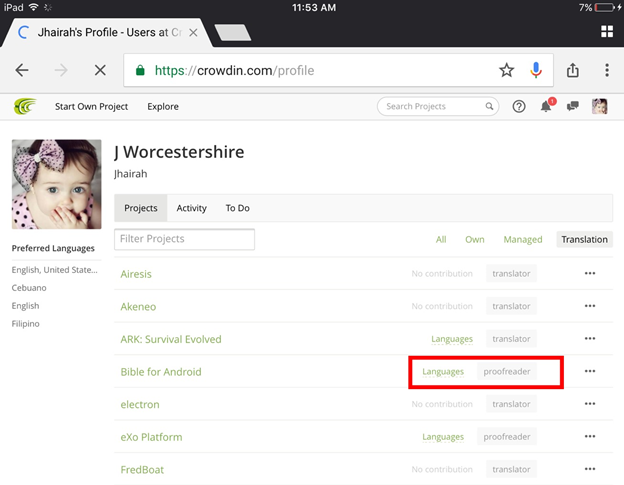The image size is (624, 485).
Task: Focus the Filter Projects box
Action: (184, 239)
